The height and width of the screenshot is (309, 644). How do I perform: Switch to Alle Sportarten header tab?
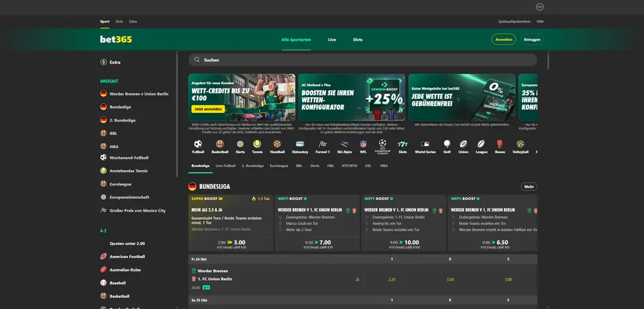[296, 40]
